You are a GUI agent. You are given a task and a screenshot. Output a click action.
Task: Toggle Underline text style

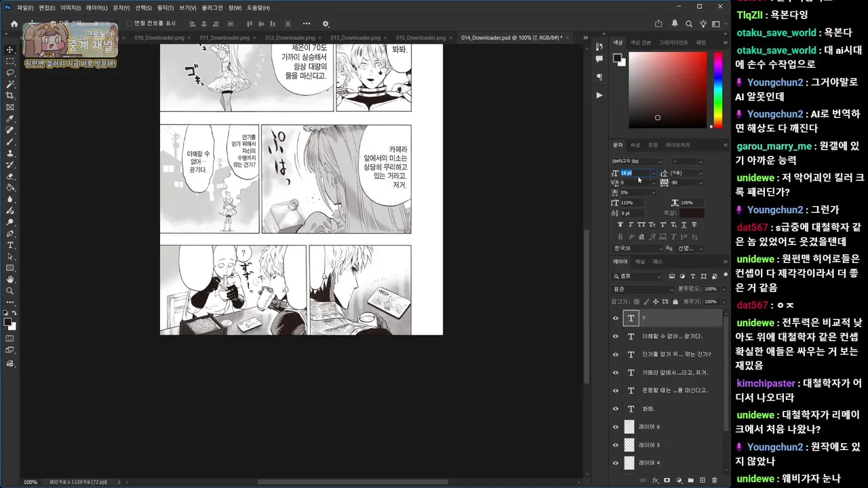(684, 224)
